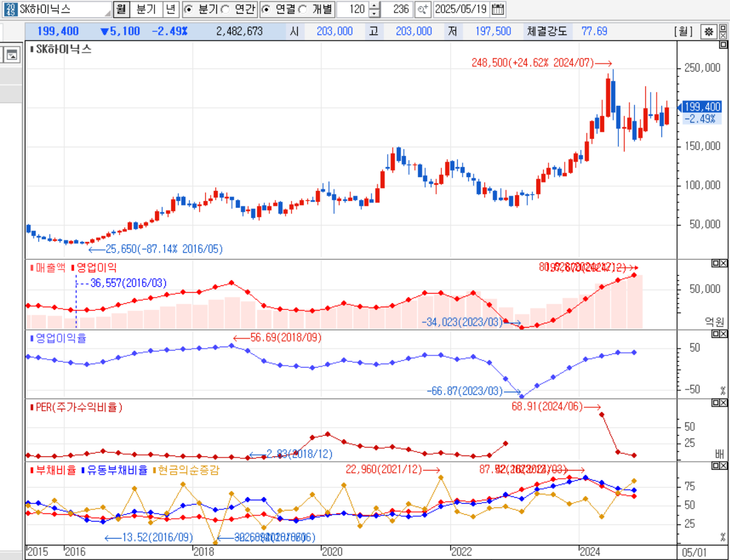
Task: Close the 부채비율 indicator pane
Action: pos(723,466)
